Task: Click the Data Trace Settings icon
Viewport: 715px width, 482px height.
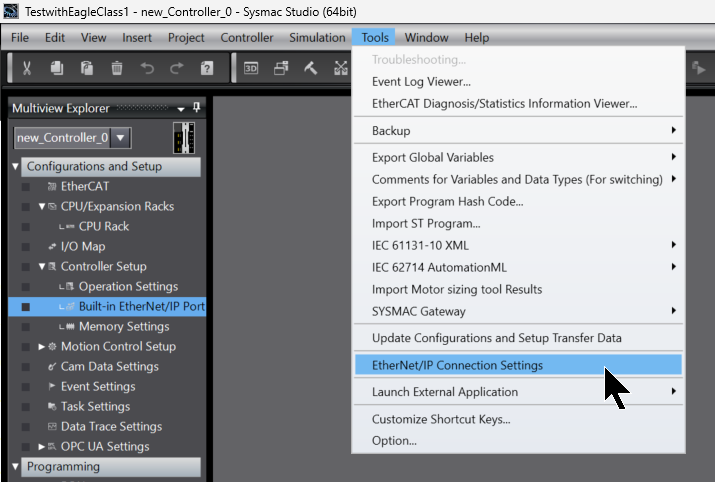Action: pos(52,427)
